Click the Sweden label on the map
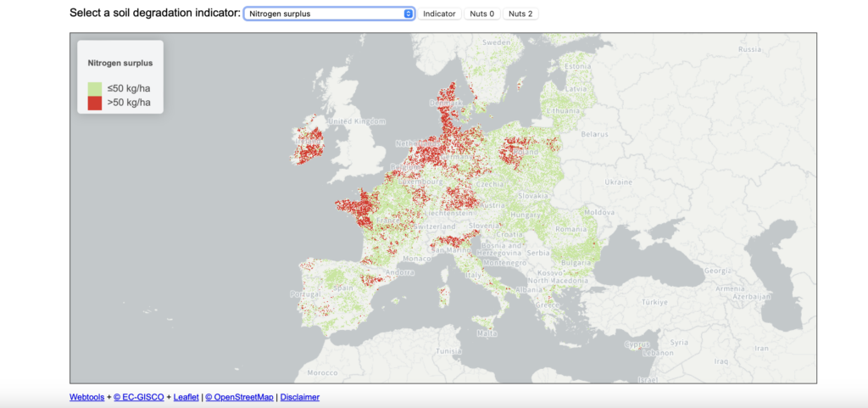 (493, 42)
